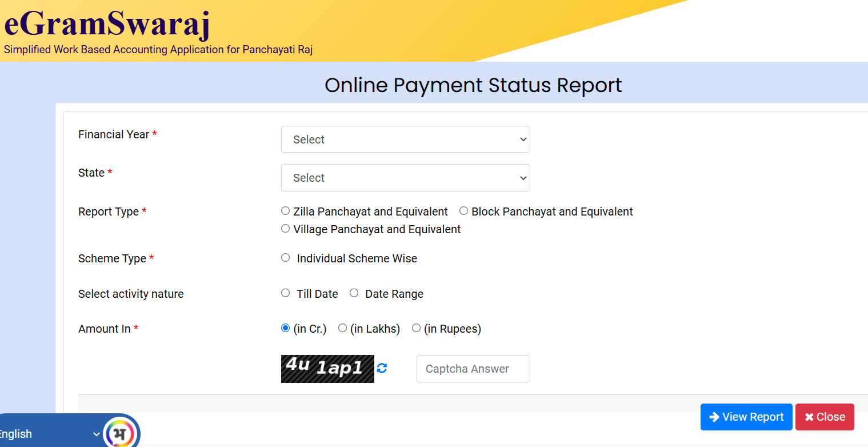This screenshot has height=447, width=868.
Task: Click the captcha image 4u1ap1
Action: [x=327, y=369]
